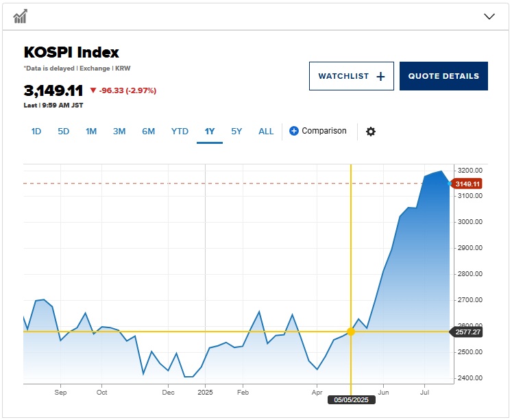Show ALL historical data range
Image resolution: width=512 pixels, height=420 pixels.
click(x=266, y=131)
